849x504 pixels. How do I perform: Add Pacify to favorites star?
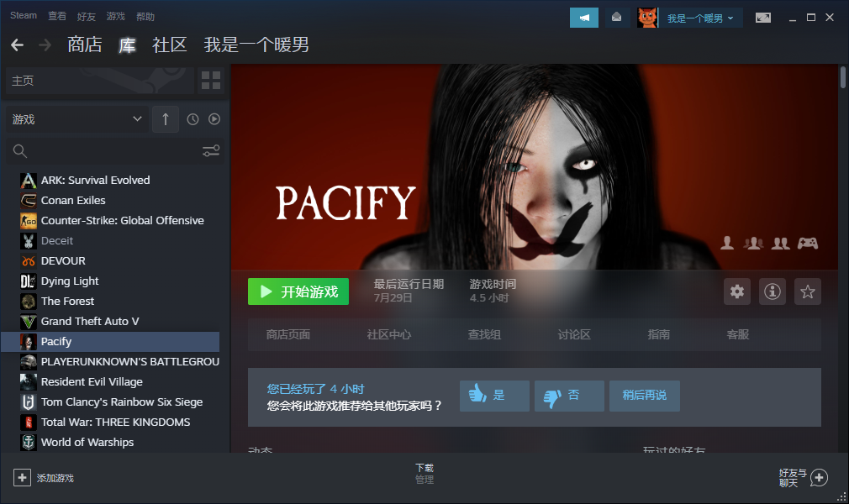click(807, 291)
